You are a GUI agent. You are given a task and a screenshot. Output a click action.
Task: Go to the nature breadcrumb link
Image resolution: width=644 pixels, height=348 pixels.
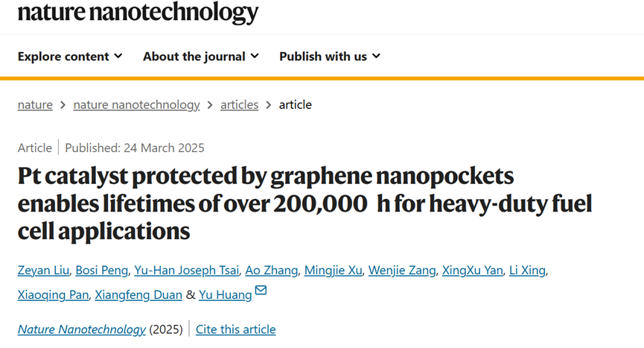[x=35, y=105]
